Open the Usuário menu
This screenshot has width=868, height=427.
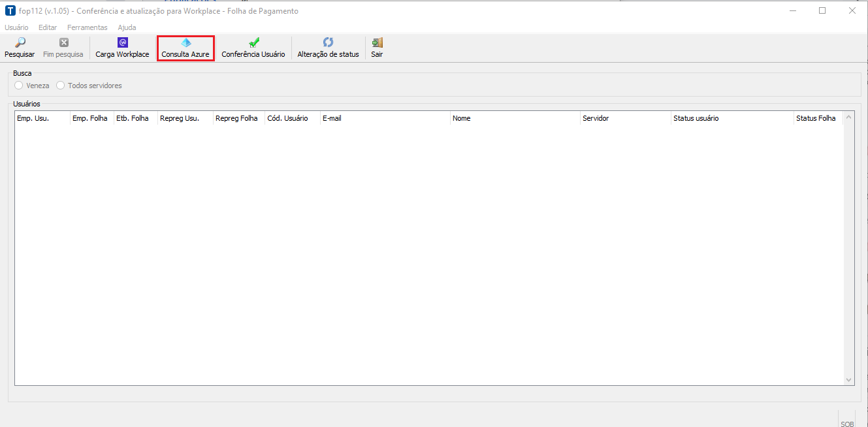16,27
